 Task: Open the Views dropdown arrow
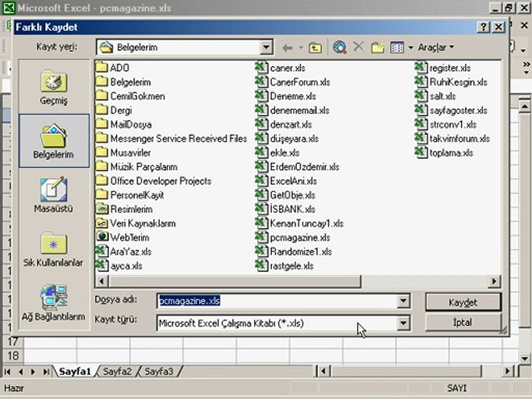point(411,47)
